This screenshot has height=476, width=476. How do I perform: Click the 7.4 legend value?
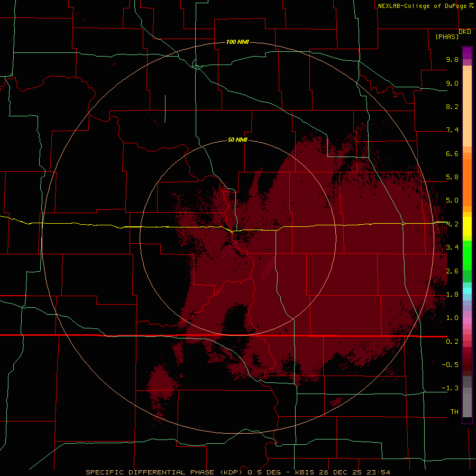[452, 130]
